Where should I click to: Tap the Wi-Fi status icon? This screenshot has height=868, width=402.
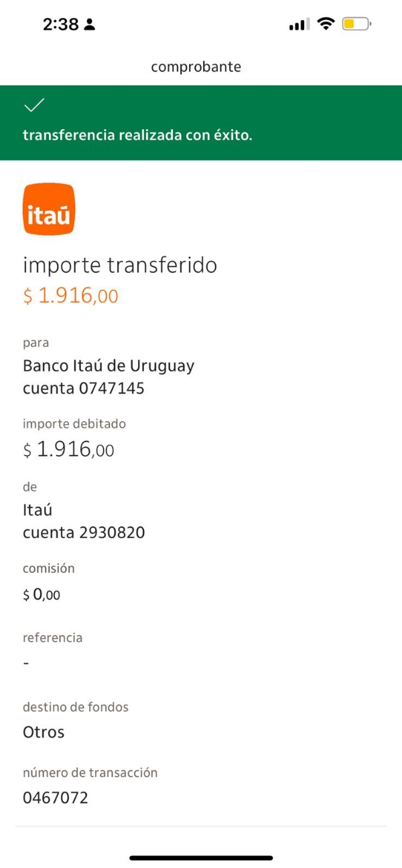326,25
